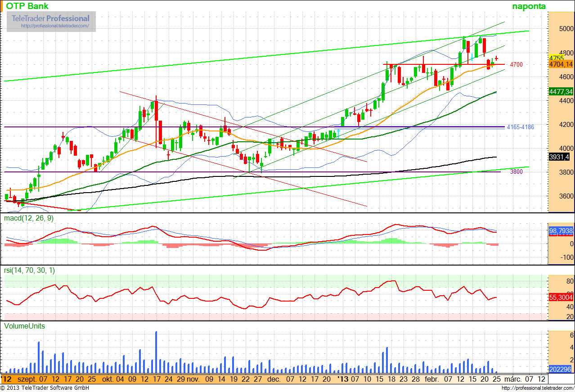Select the 4400 price axis tick
575x392 pixels.
pos(566,100)
